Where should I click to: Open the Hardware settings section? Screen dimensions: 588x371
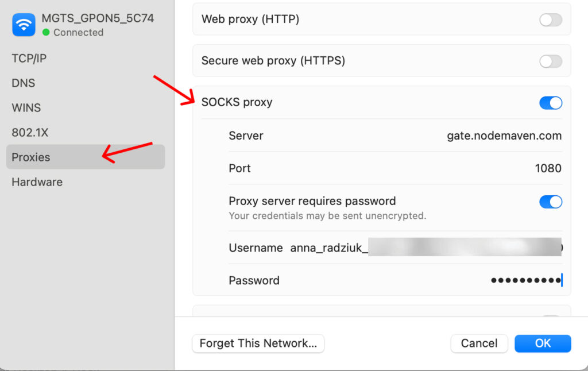click(x=37, y=181)
